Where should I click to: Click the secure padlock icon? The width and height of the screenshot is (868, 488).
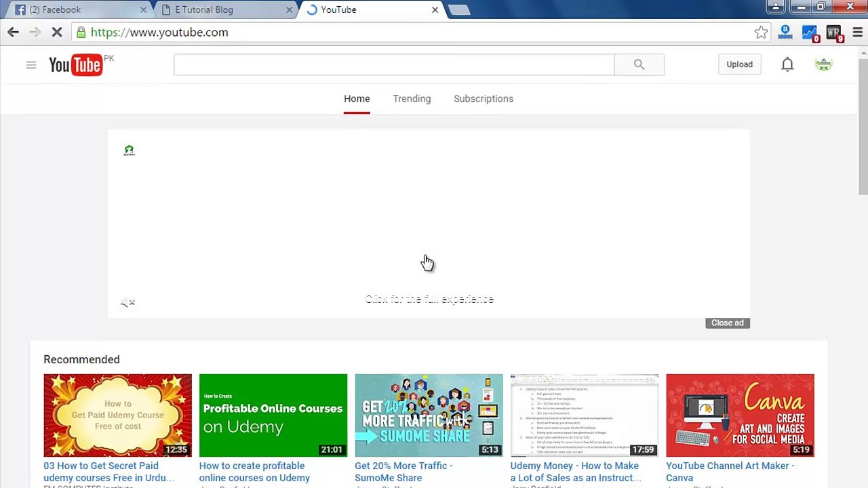point(81,32)
